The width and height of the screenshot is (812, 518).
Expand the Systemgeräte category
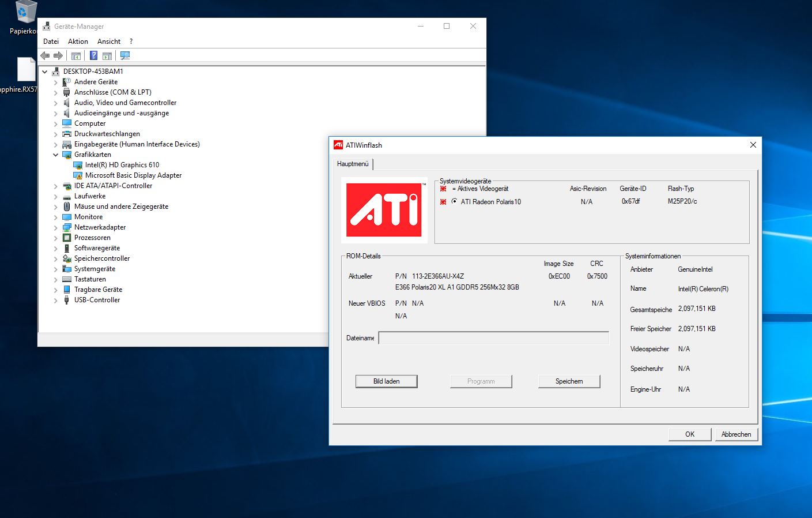click(x=56, y=269)
